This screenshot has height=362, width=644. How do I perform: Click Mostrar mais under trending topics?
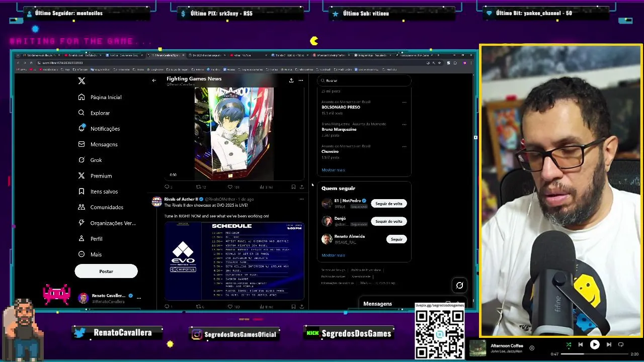click(333, 170)
